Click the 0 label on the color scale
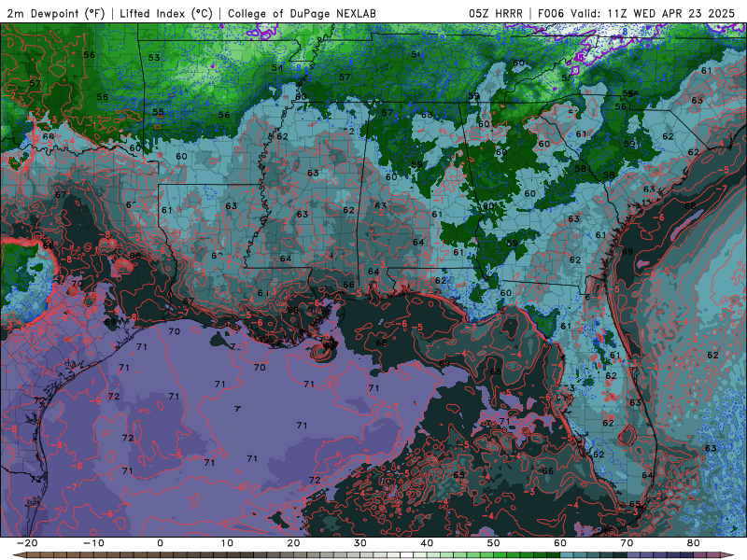 [x=160, y=543]
